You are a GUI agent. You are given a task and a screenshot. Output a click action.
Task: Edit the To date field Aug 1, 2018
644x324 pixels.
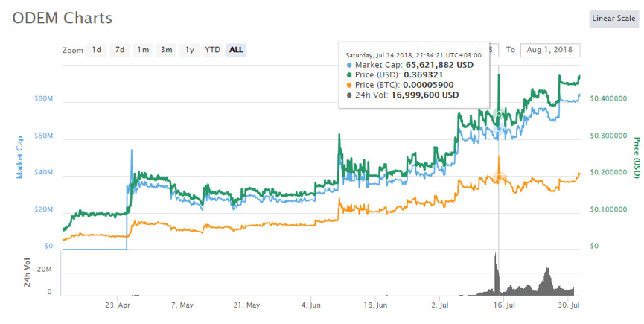click(550, 50)
